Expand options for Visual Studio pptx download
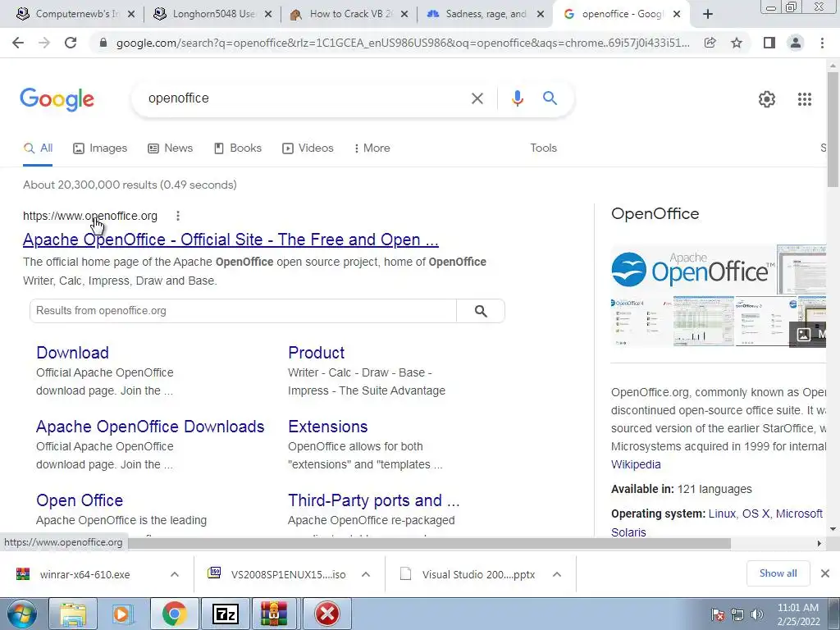 tap(557, 574)
